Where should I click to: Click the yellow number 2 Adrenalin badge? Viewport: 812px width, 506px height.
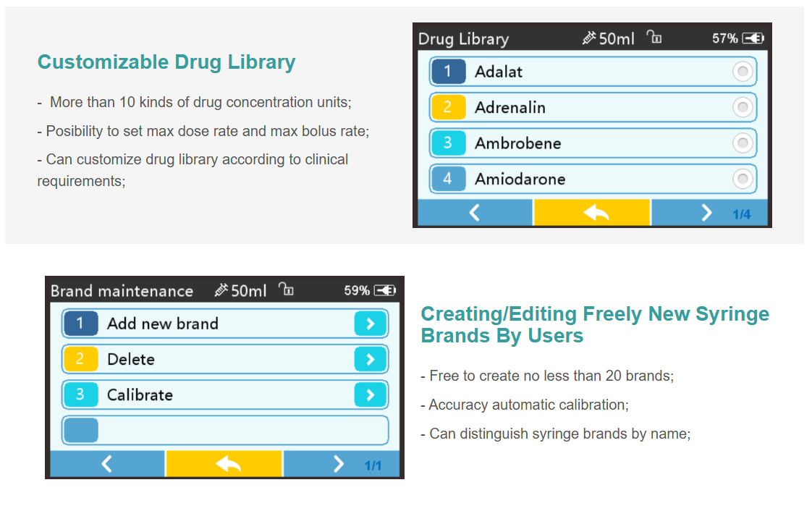pyautogui.click(x=448, y=107)
